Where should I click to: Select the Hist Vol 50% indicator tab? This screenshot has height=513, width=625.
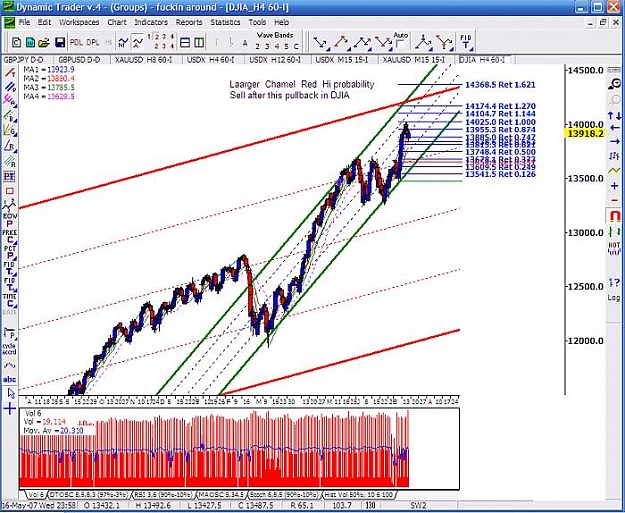click(358, 495)
